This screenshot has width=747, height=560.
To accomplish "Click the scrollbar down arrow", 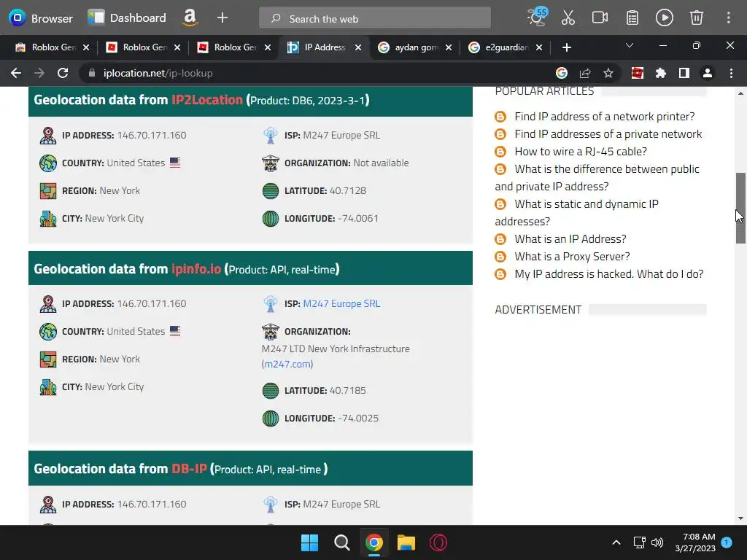I will pos(740,518).
